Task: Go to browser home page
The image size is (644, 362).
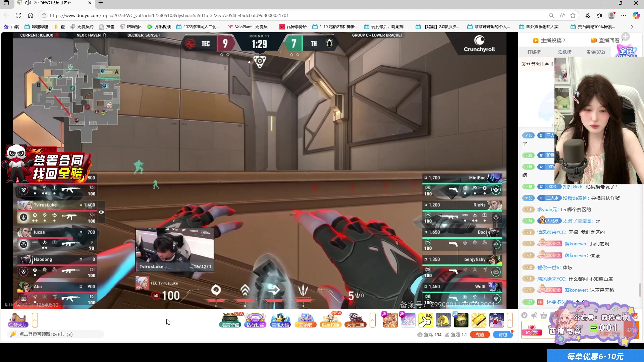Action: click(31, 15)
